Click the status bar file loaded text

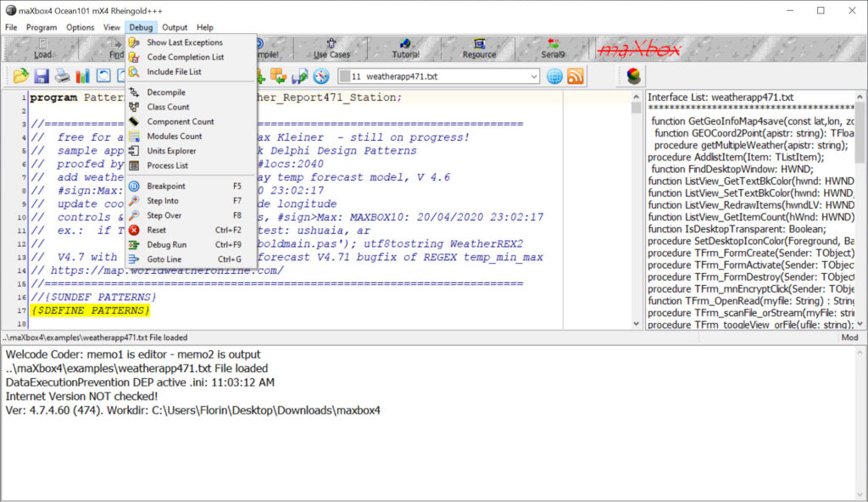click(95, 337)
